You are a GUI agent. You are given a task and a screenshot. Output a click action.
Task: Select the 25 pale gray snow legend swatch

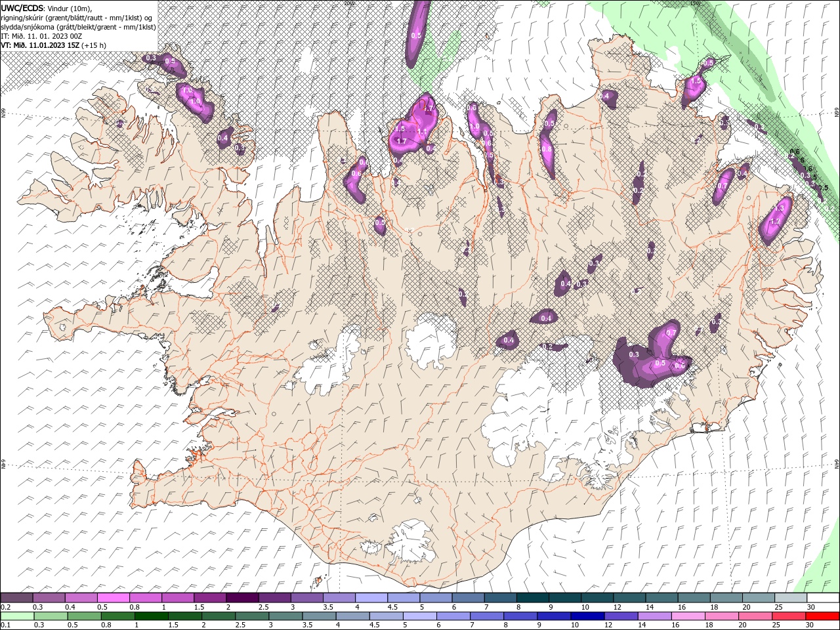click(x=791, y=597)
